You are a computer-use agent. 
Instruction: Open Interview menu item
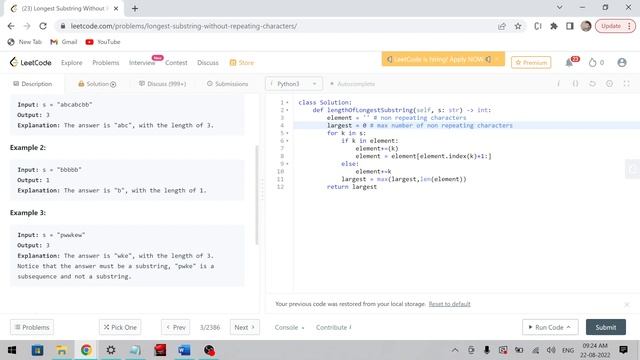pos(142,62)
